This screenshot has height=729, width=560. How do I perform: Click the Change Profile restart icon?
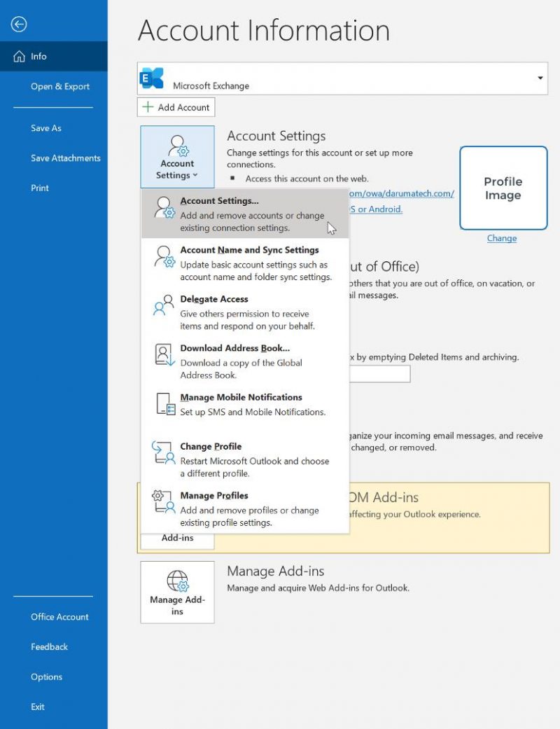(x=162, y=453)
